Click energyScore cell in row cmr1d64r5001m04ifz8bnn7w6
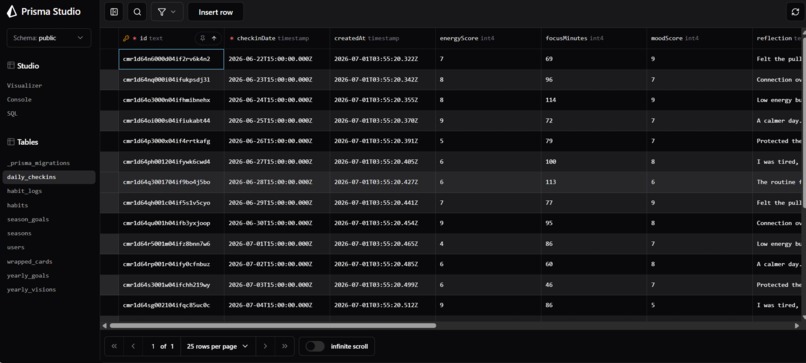 488,244
